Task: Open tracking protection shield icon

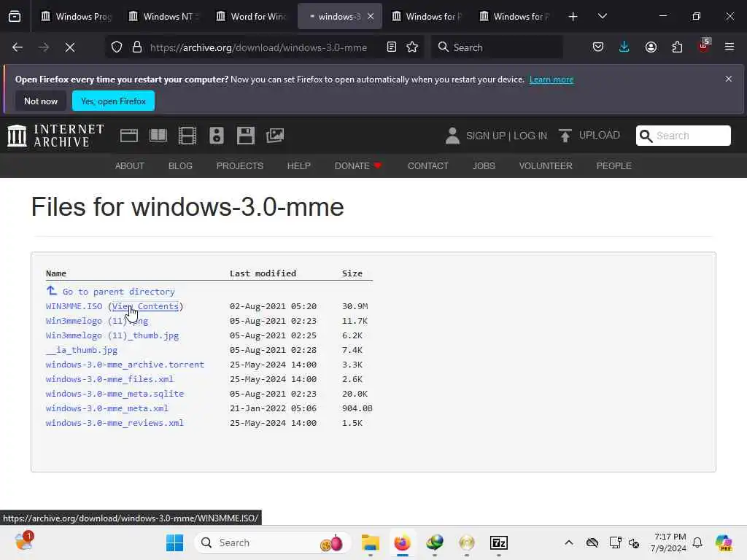Action: [117, 47]
